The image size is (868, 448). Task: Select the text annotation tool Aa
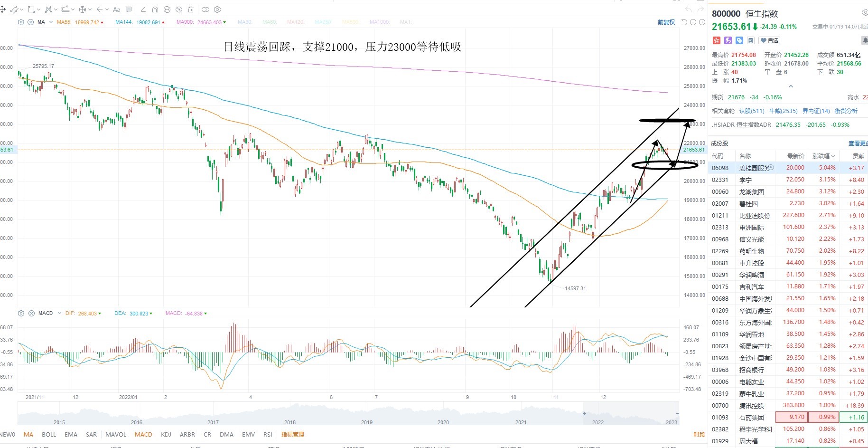point(116,10)
